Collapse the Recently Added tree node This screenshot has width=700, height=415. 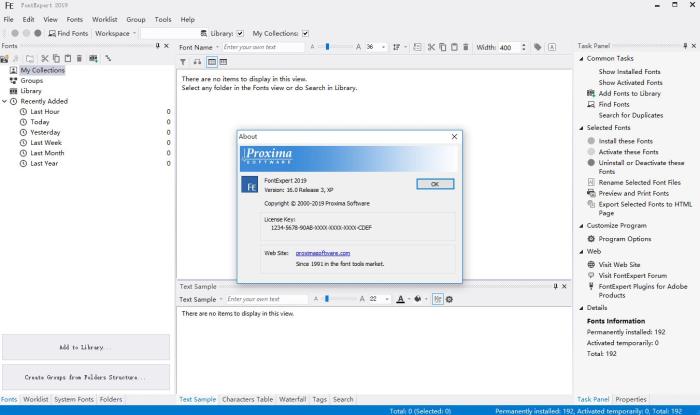4,101
